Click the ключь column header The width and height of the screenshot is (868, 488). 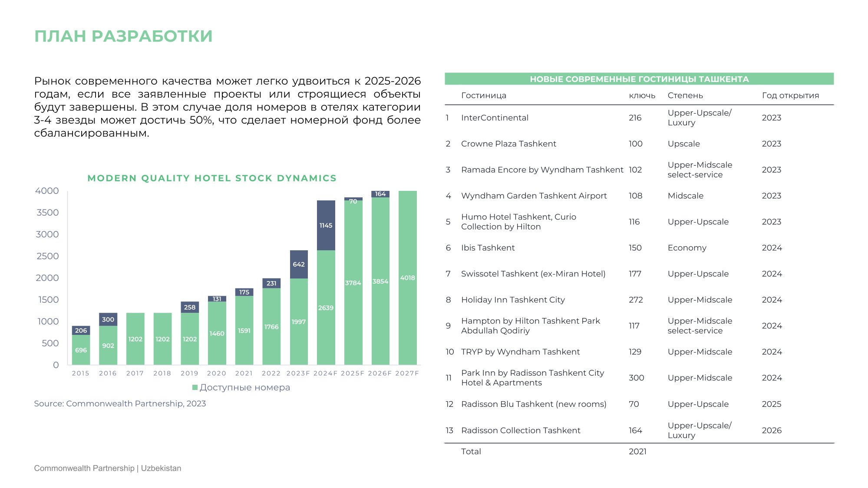click(x=642, y=95)
